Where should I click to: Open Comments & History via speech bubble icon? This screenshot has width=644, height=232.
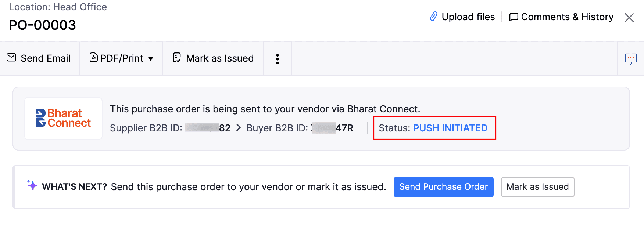pyautogui.click(x=514, y=17)
